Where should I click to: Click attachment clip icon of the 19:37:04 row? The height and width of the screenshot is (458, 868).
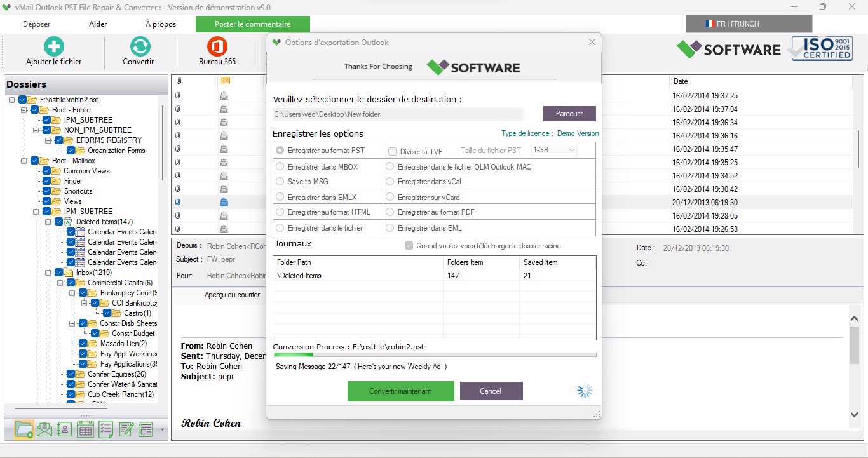click(178, 109)
